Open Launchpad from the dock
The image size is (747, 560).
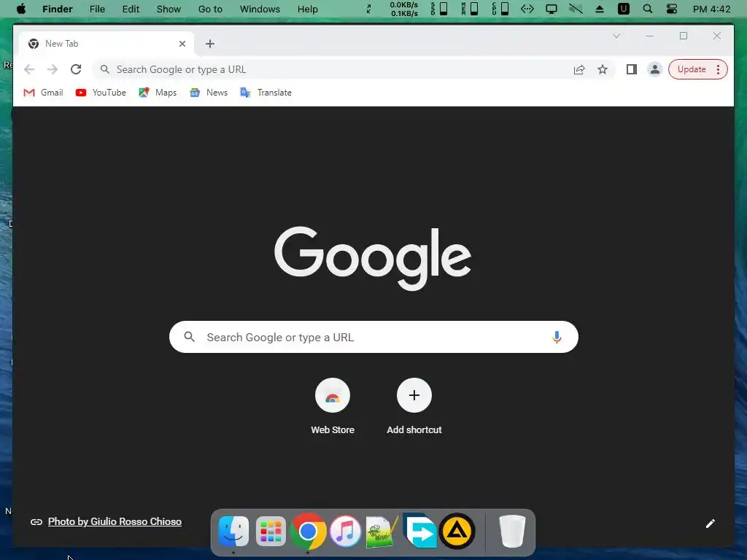pos(271,532)
